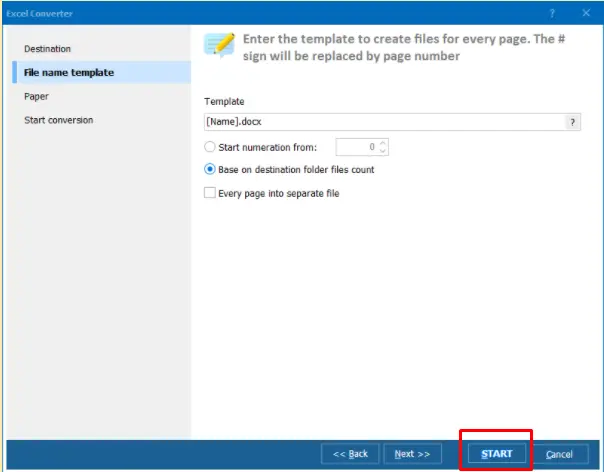Screen dimensions: 604x472
Task: Go back with the << Back button
Action: [350, 454]
